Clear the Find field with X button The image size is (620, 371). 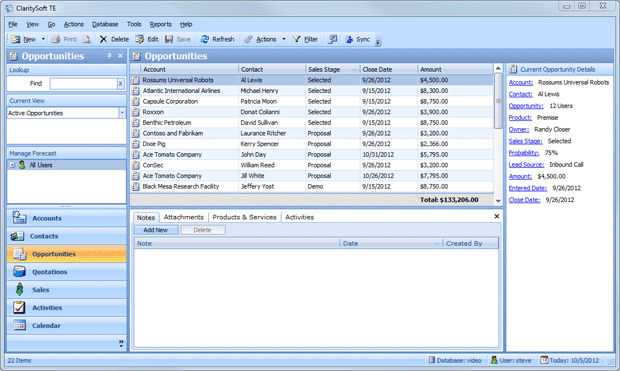[121, 83]
